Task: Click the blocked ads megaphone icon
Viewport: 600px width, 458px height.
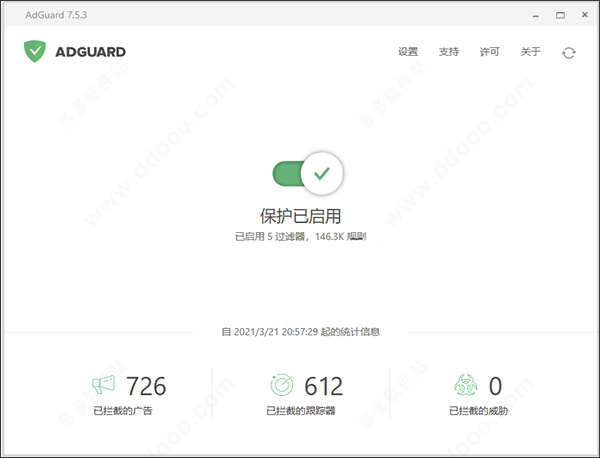Action: pos(103,385)
